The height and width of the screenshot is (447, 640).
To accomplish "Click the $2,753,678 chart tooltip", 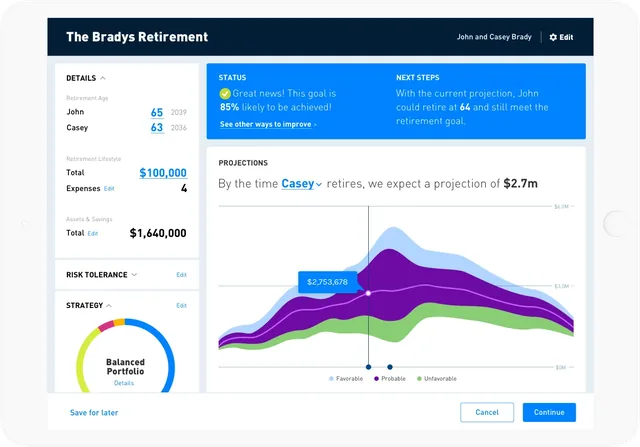I will (x=327, y=282).
